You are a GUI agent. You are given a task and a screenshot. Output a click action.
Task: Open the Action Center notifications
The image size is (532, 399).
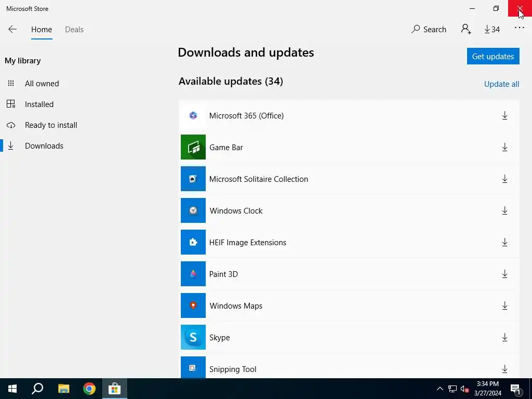coord(516,389)
